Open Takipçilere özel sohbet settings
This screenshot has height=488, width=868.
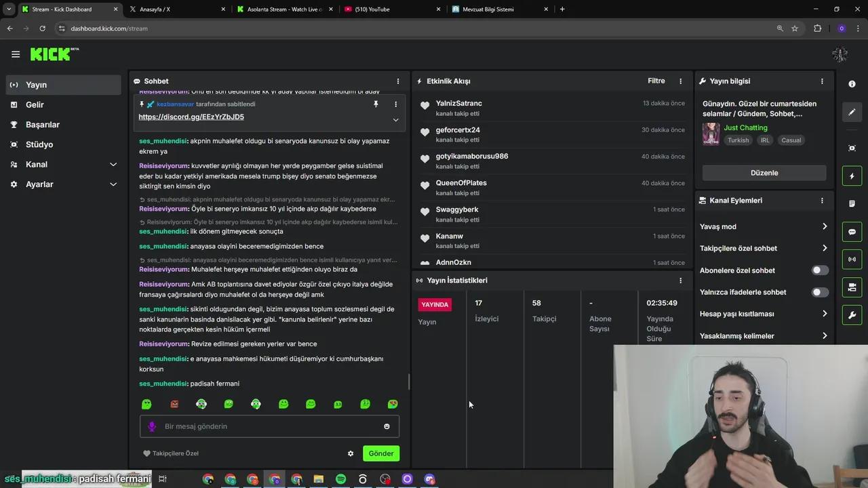coord(764,248)
